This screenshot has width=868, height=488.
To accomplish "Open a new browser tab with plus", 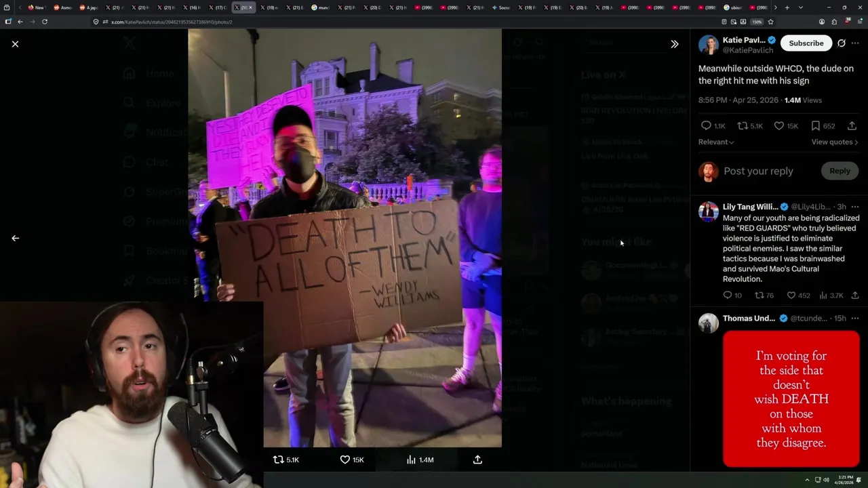I will pyautogui.click(x=787, y=7).
